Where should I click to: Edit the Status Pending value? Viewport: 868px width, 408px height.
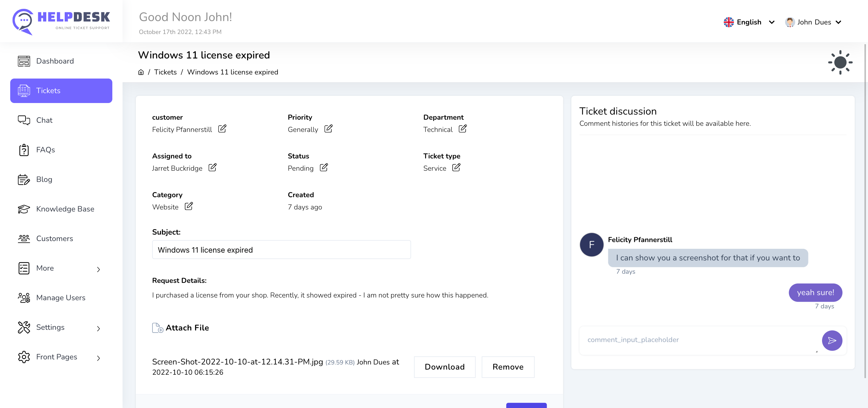[x=324, y=168]
